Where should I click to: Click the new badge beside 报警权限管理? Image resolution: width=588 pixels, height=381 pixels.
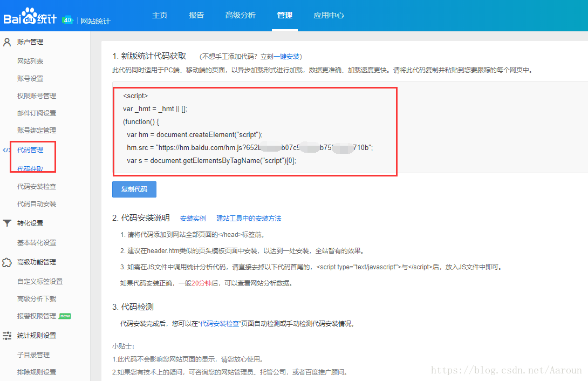[65, 316]
